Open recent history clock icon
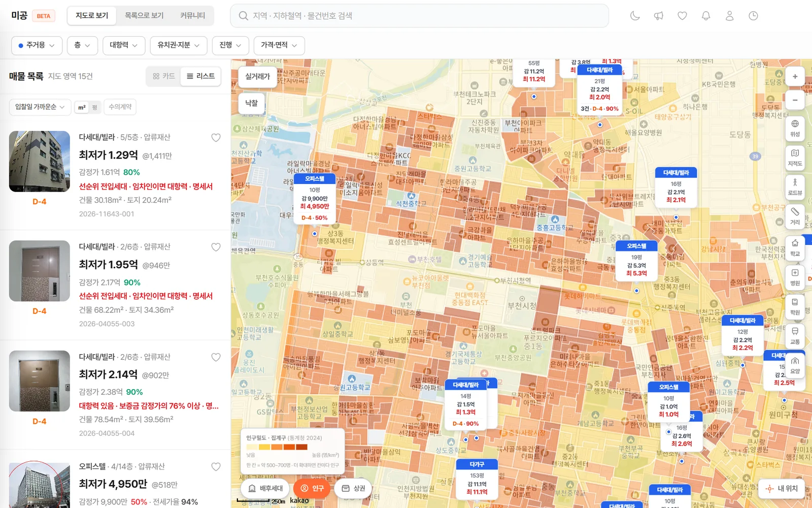 point(754,16)
